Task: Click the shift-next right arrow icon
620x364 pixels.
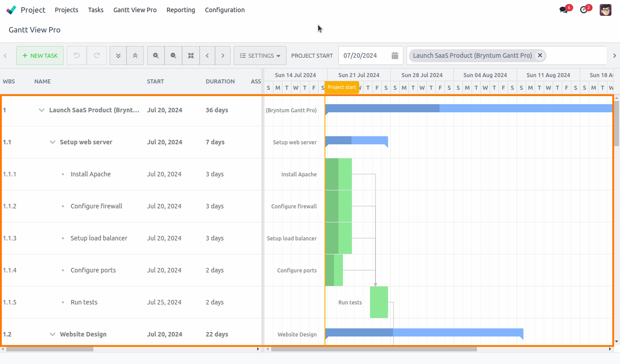Action: (x=223, y=55)
